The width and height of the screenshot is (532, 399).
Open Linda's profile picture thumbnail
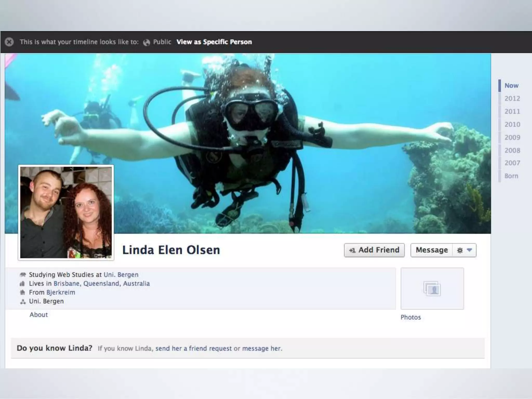[x=66, y=212]
